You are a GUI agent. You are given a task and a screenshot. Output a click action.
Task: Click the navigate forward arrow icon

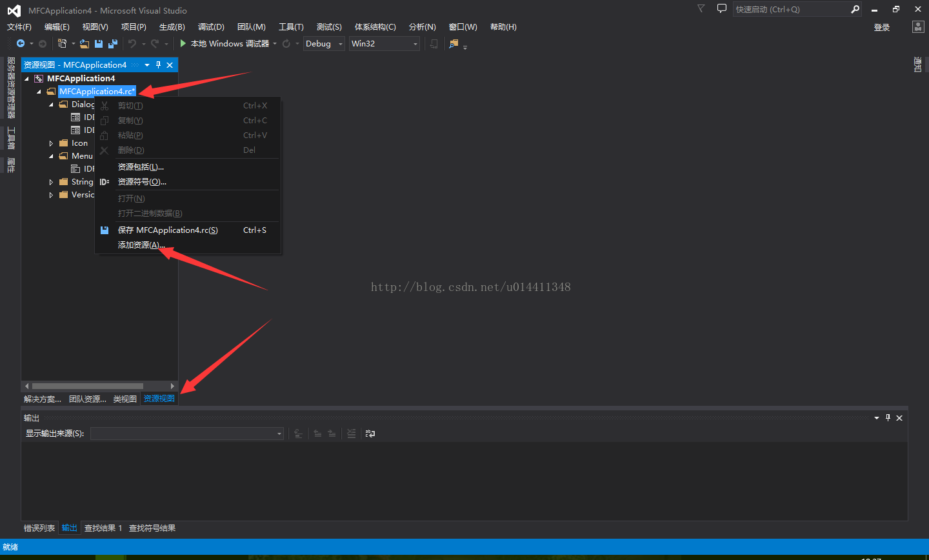[43, 43]
